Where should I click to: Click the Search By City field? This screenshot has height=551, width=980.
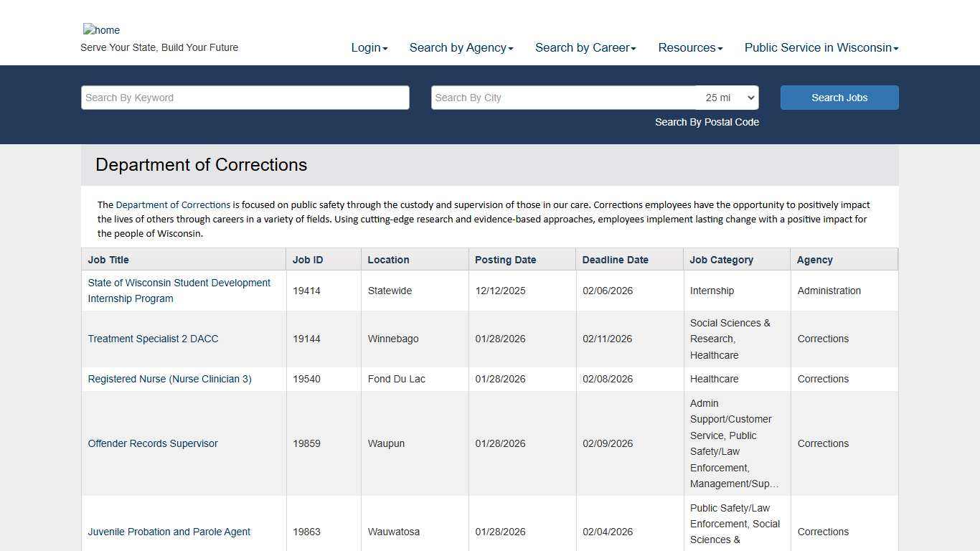563,98
